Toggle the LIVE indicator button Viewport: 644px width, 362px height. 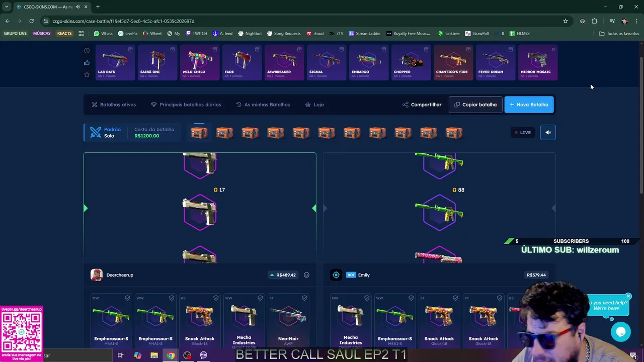[x=523, y=133]
